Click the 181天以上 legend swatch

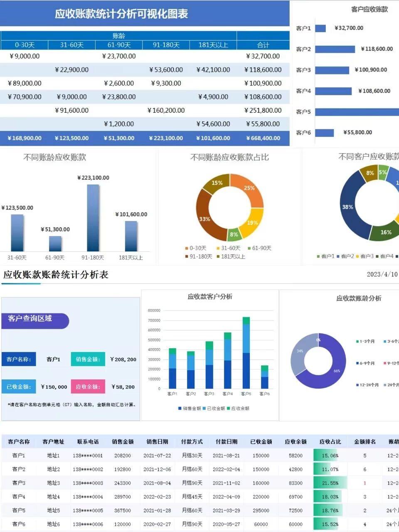tap(218, 257)
